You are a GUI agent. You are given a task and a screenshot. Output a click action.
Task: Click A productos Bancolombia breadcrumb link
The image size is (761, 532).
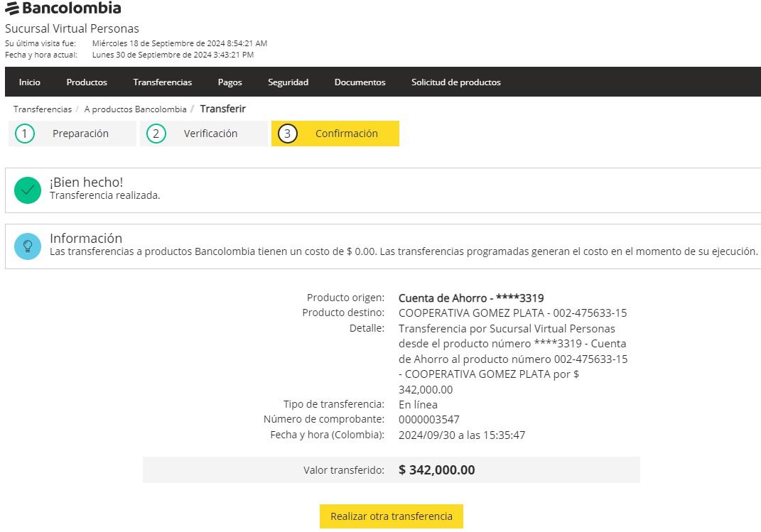[135, 109]
